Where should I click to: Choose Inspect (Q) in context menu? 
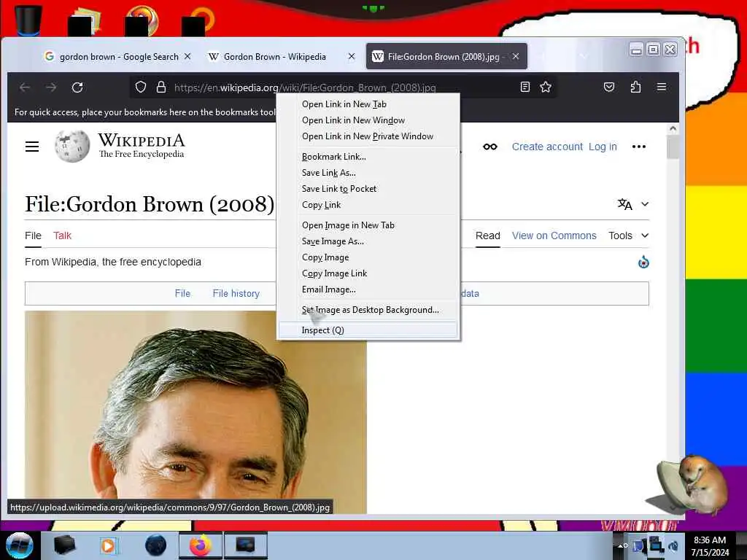(368, 330)
